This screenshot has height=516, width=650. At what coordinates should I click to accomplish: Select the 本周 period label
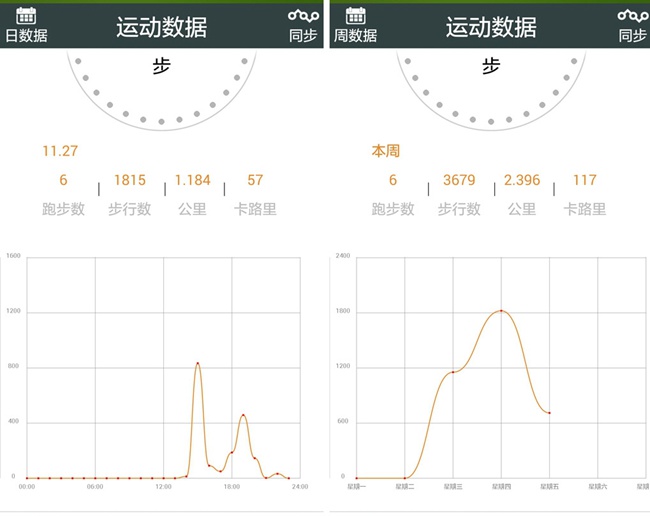coord(386,152)
